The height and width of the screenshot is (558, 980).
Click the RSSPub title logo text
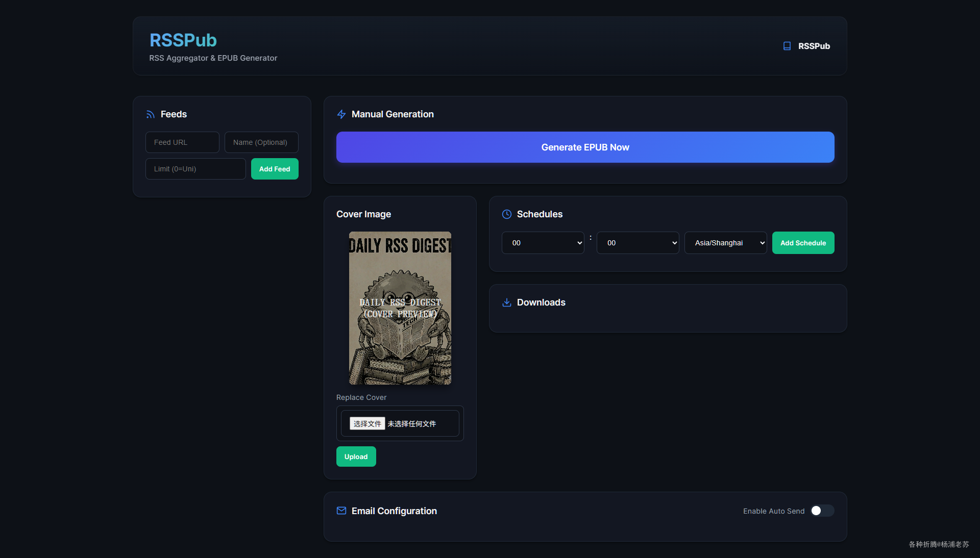point(183,40)
